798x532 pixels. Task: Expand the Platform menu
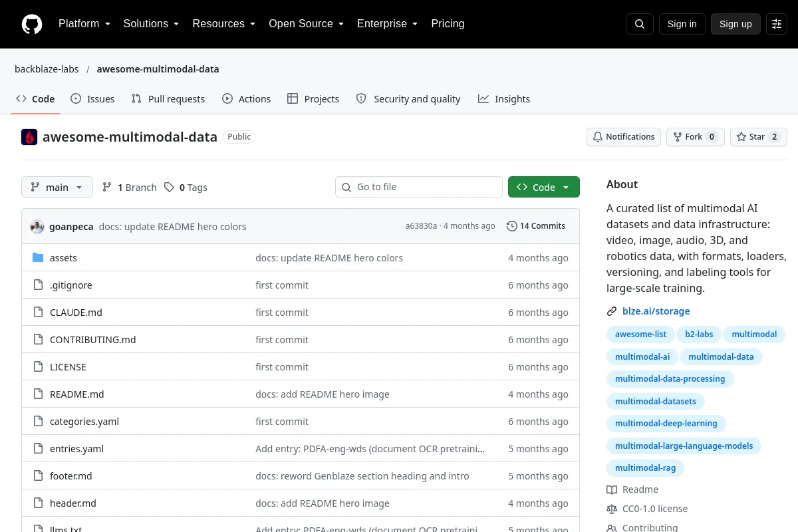84,24
